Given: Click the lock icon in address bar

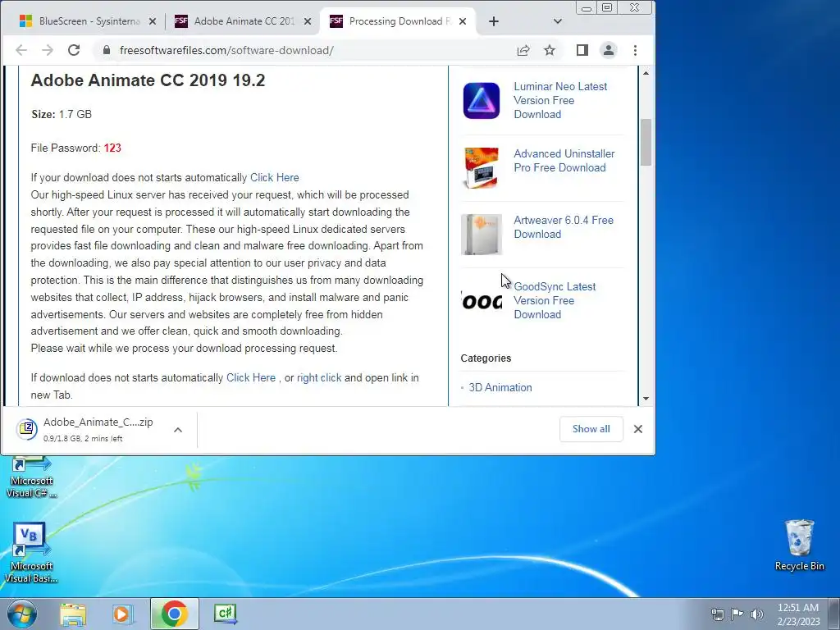Looking at the screenshot, I should pyautogui.click(x=107, y=50).
